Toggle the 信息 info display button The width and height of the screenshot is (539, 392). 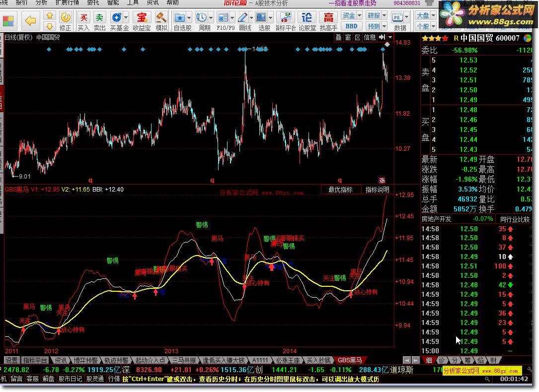click(370, 37)
